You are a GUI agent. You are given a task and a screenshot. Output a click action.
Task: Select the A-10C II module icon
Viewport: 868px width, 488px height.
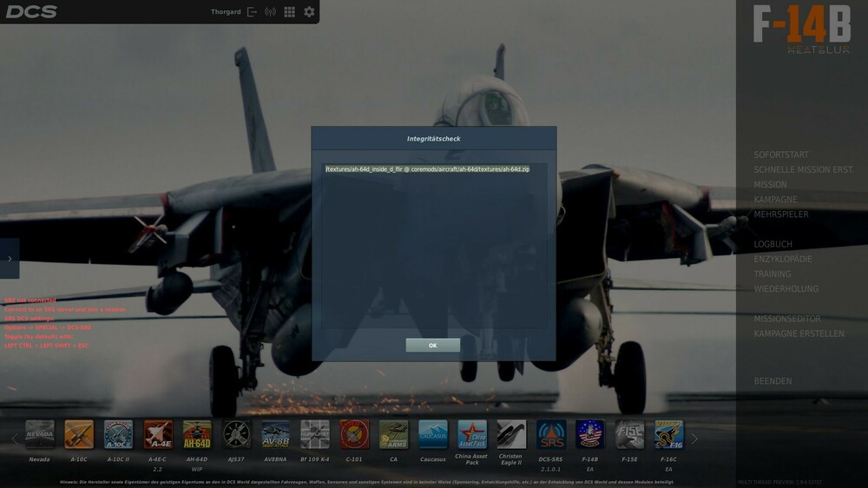point(118,434)
